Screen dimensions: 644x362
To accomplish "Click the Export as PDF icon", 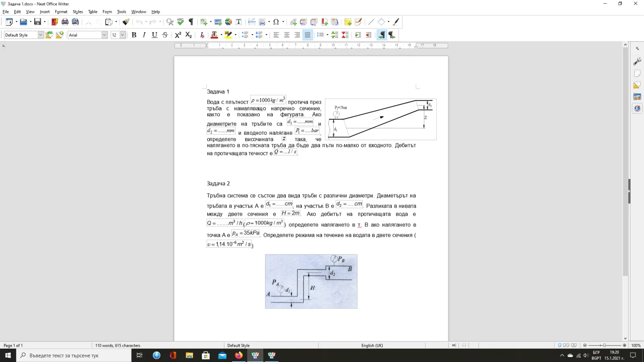I will (x=55, y=22).
